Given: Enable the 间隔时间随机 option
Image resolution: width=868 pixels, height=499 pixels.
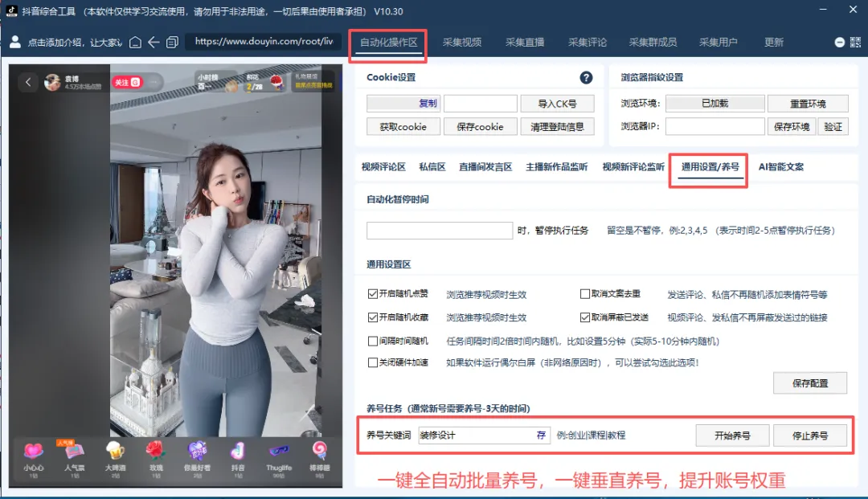Looking at the screenshot, I should tap(375, 341).
